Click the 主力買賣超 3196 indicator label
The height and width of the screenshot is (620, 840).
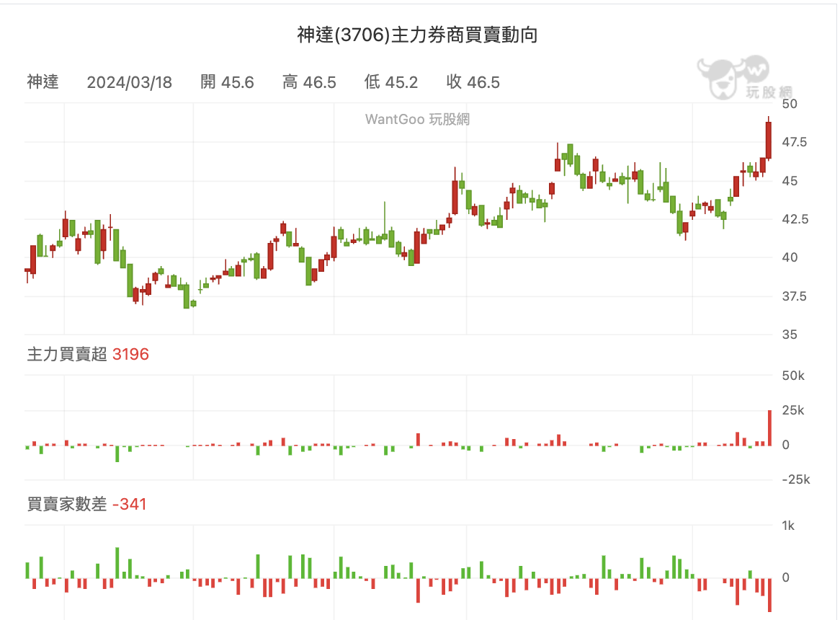pyautogui.click(x=88, y=354)
